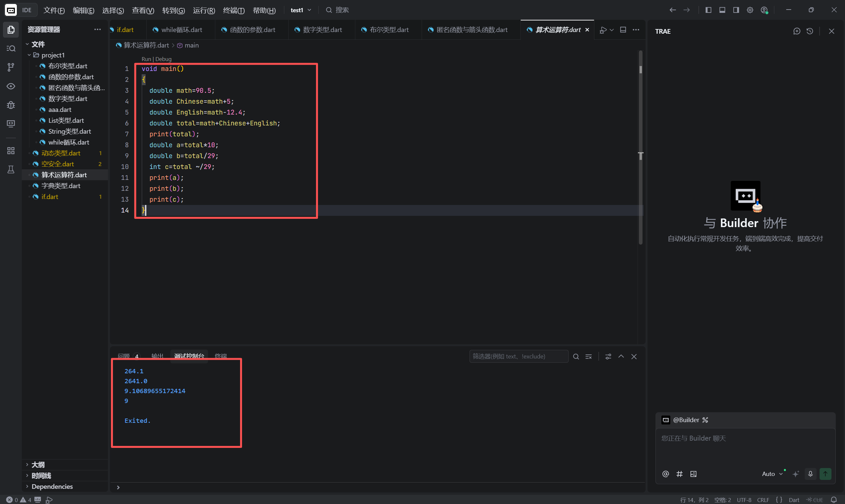Viewport: 845px width, 504px height.
Task: Open the Source Control sidebar icon
Action: (x=11, y=67)
